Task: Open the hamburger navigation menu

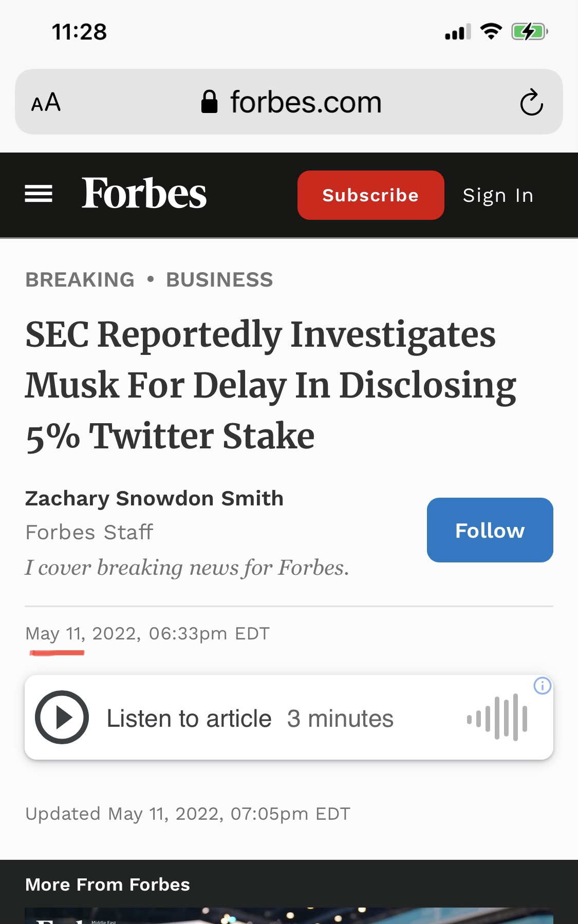Action: [x=39, y=194]
